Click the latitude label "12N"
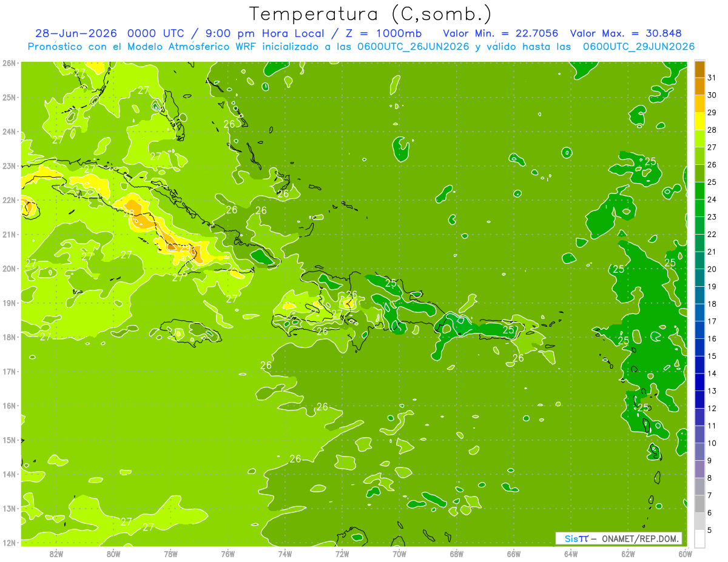Screen dimensions: 728x562 [x=9, y=543]
